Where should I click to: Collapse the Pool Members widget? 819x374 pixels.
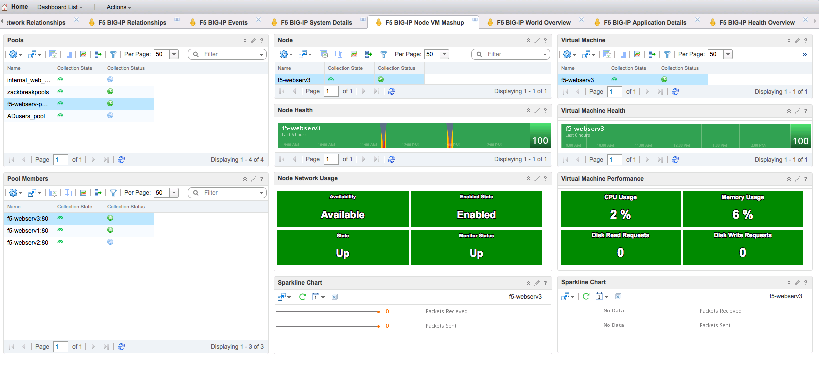pos(245,179)
